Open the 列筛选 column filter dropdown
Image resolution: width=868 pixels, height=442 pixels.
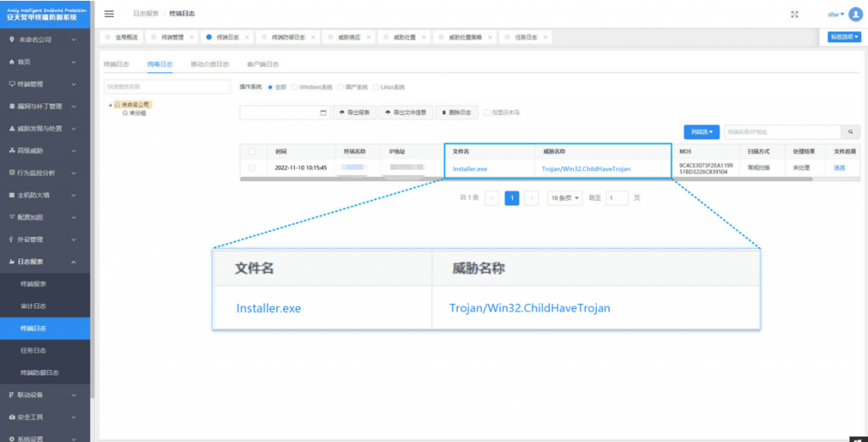[701, 132]
